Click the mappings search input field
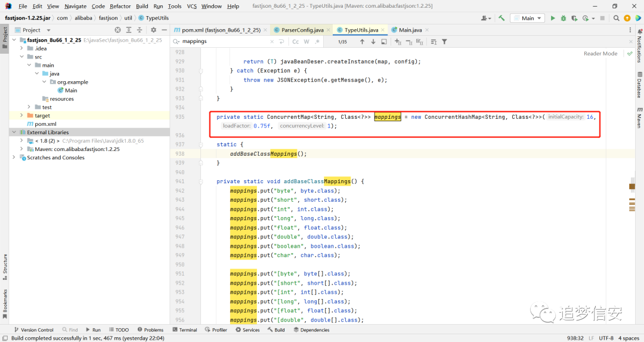The image size is (644, 342). pos(225,42)
